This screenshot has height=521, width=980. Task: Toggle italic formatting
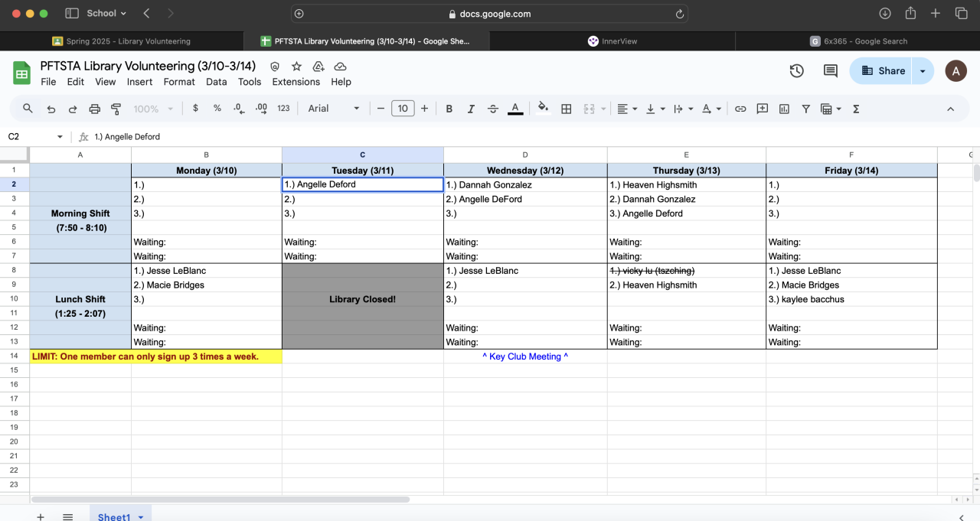pos(471,109)
